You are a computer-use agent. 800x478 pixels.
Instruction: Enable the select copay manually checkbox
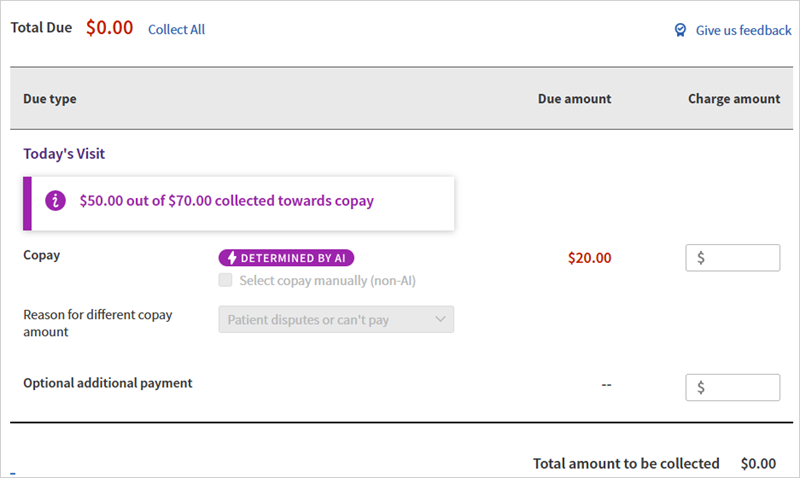tap(226, 281)
